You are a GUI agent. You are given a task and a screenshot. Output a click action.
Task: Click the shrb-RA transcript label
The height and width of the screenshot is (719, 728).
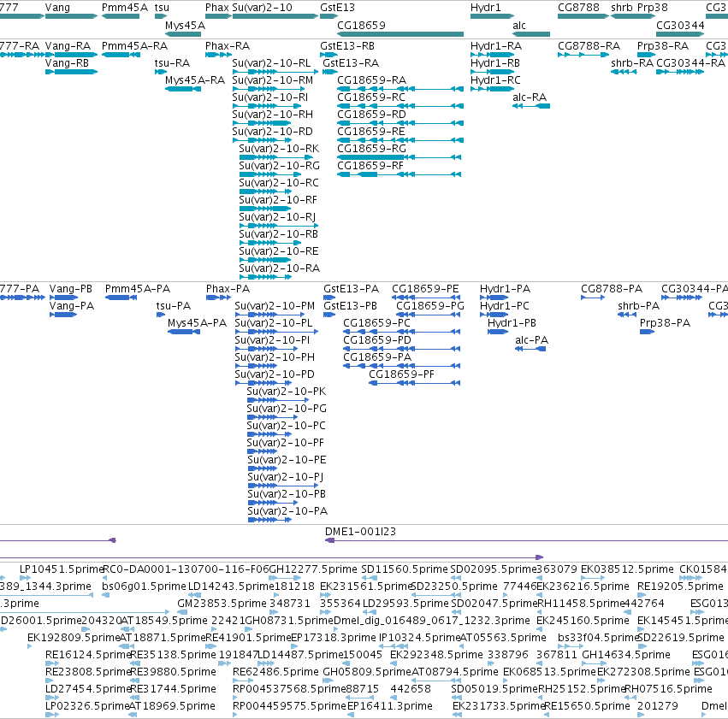[x=632, y=63]
